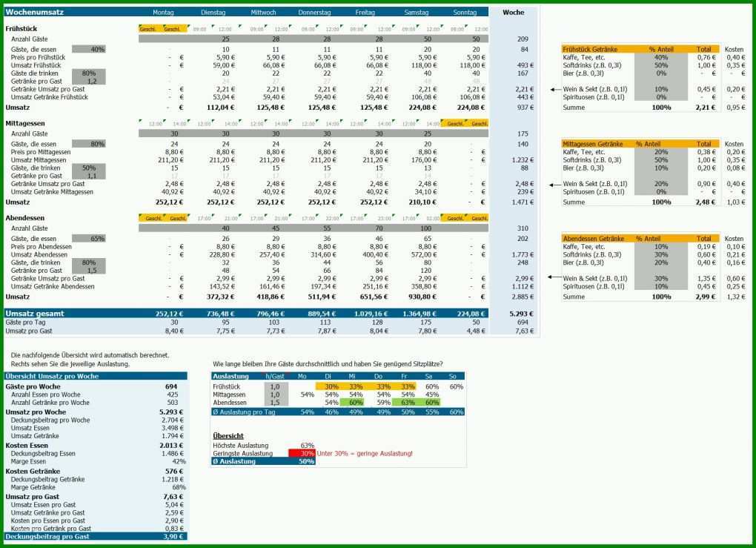Select Umsatz gesamt Mittwoch 796,46 €

point(271,314)
